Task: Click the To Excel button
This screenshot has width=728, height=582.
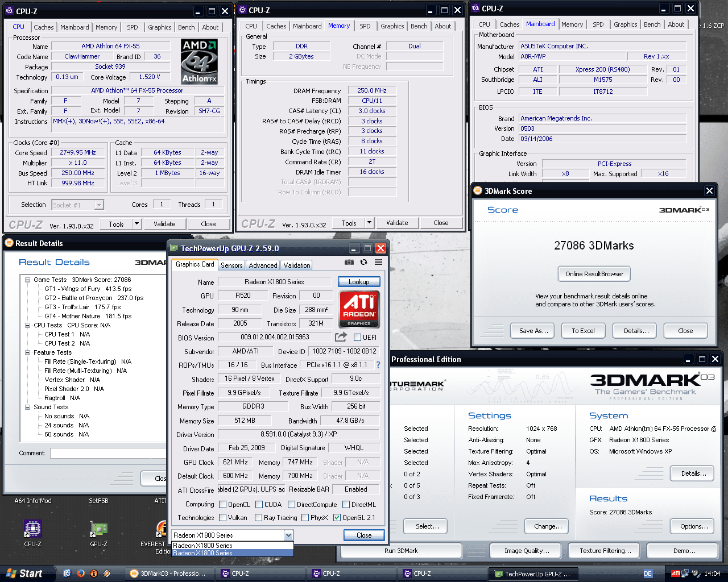Action: 583,331
